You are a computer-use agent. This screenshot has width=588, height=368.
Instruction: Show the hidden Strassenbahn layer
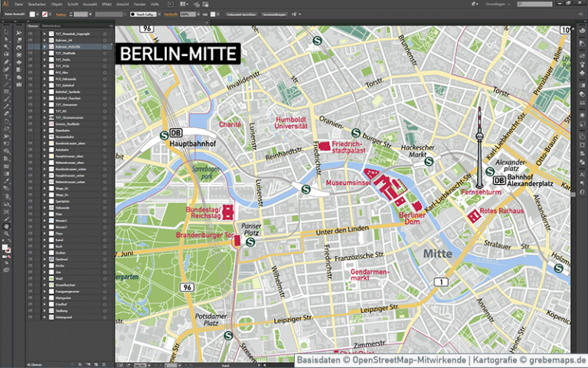(31, 136)
